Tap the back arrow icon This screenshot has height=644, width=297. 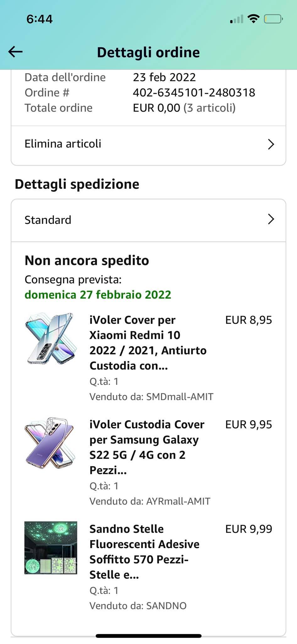15,52
